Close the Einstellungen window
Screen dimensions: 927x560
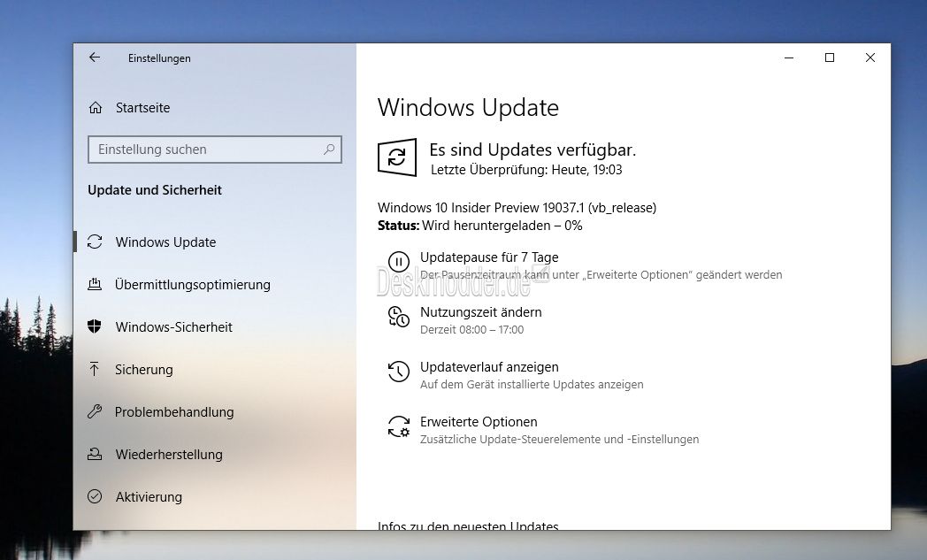pos(870,58)
